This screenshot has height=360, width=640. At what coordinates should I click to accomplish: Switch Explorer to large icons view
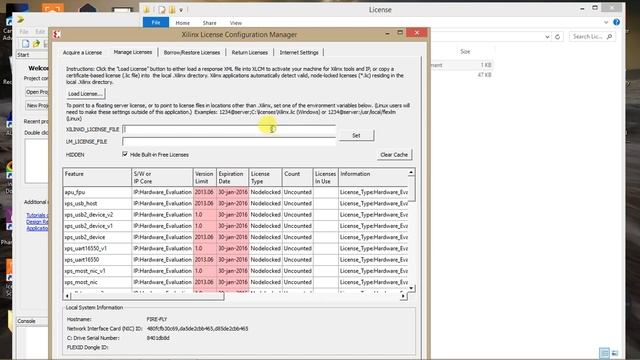point(615,353)
